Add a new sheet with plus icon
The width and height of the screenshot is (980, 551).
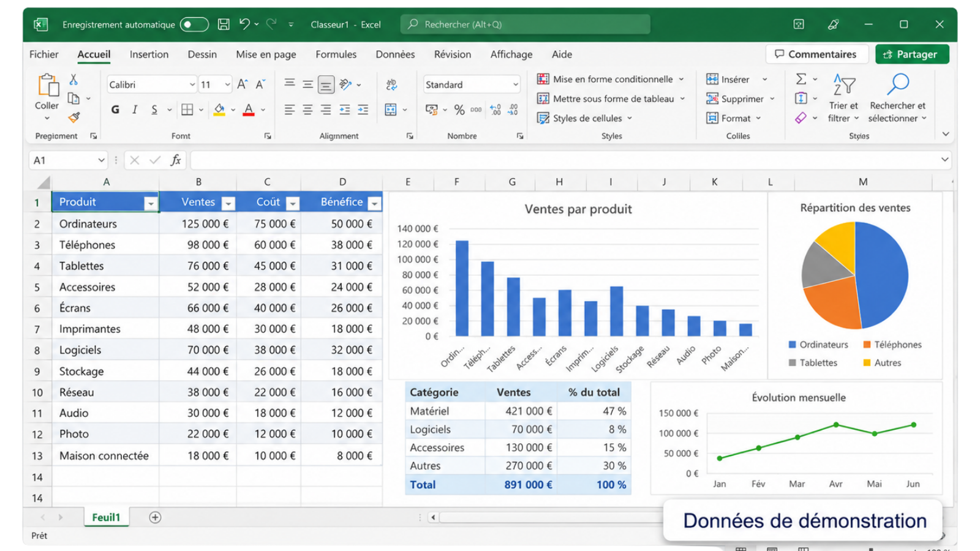[155, 517]
